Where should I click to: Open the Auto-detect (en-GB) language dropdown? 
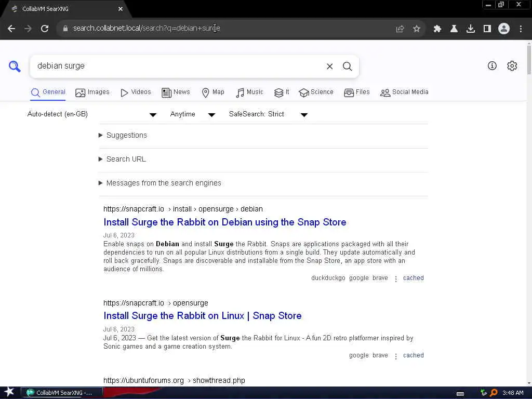[92, 114]
